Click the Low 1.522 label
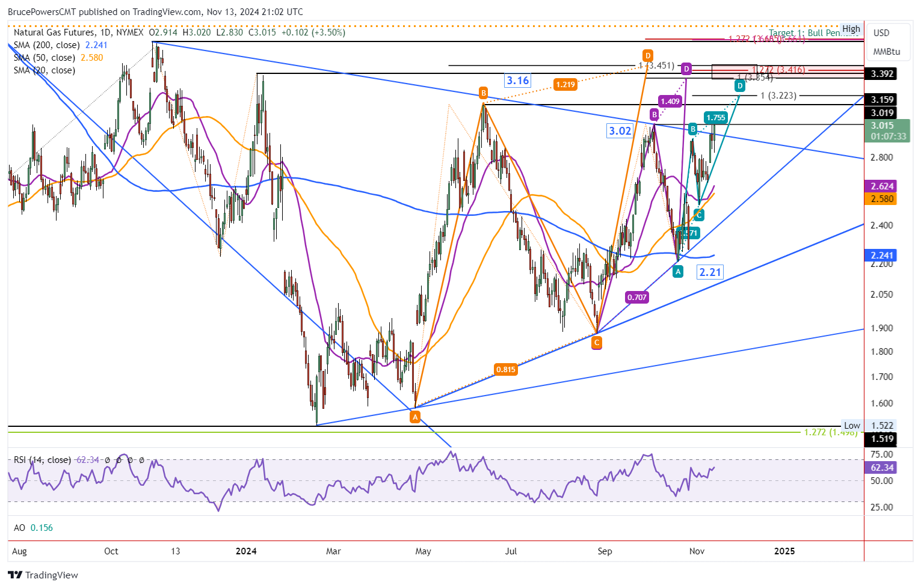Image resolution: width=921 pixels, height=588 pixels. point(869,425)
